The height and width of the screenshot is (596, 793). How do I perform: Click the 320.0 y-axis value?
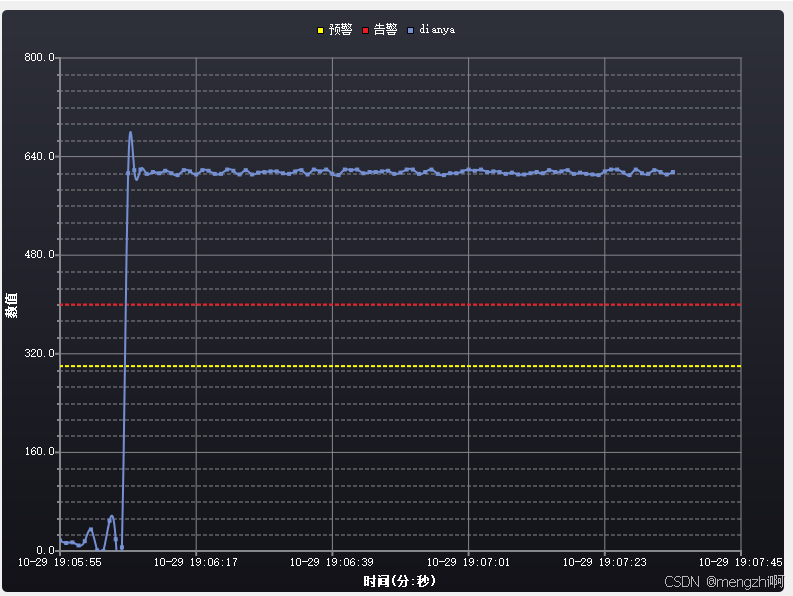tap(39, 353)
